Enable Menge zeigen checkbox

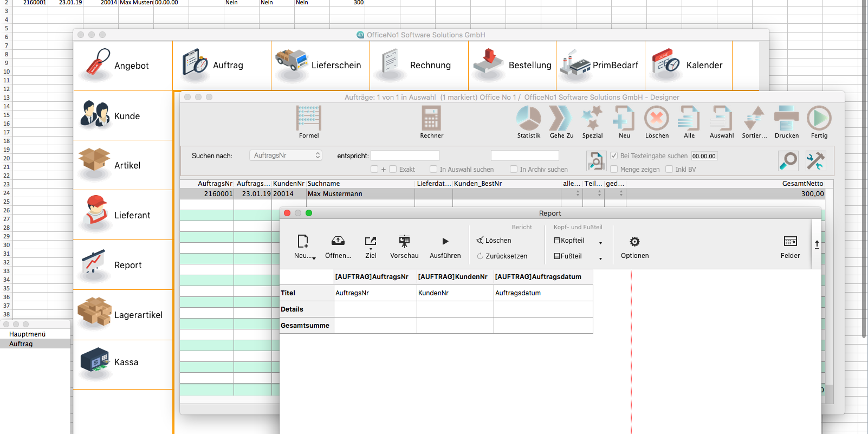(614, 169)
